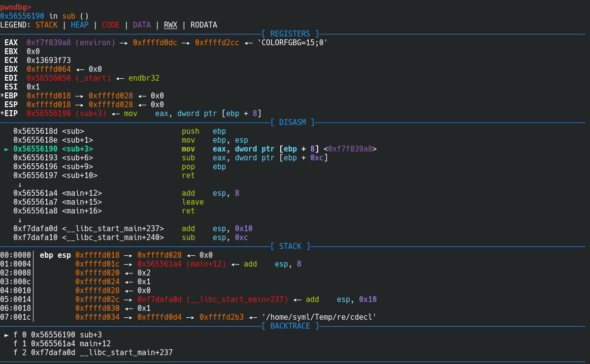The image size is (590, 364).
Task: Select the HEAP label in the legend
Action: pyautogui.click(x=79, y=25)
